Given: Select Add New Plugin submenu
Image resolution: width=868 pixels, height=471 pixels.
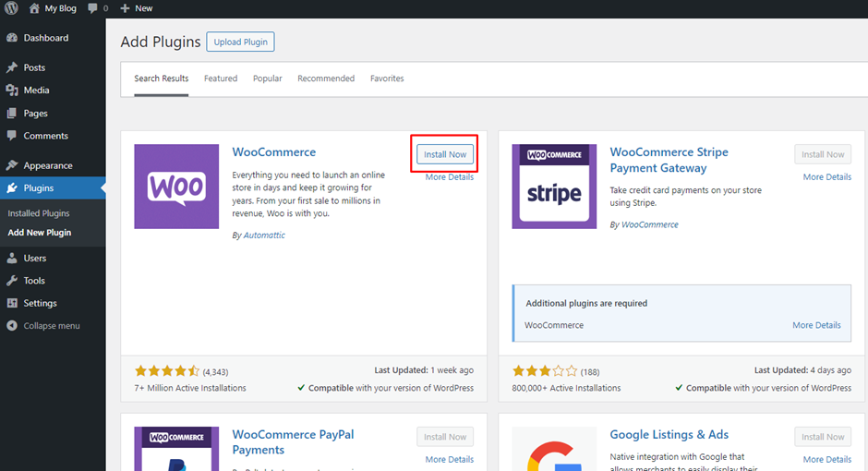Looking at the screenshot, I should coord(40,233).
